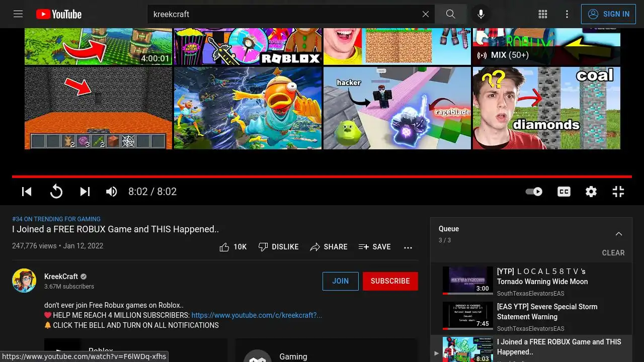This screenshot has height=362, width=644.
Task: Subscribe to the KreekCraft channel
Action: click(x=390, y=281)
